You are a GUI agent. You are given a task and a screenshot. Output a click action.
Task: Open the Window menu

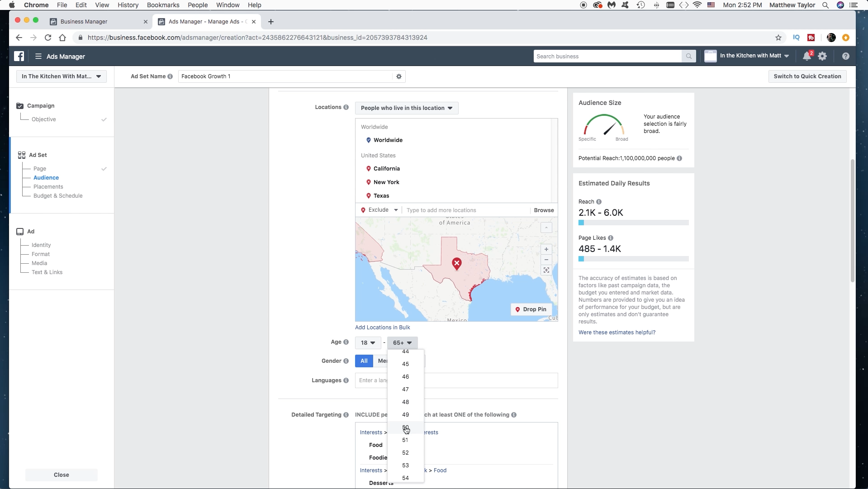click(x=228, y=5)
